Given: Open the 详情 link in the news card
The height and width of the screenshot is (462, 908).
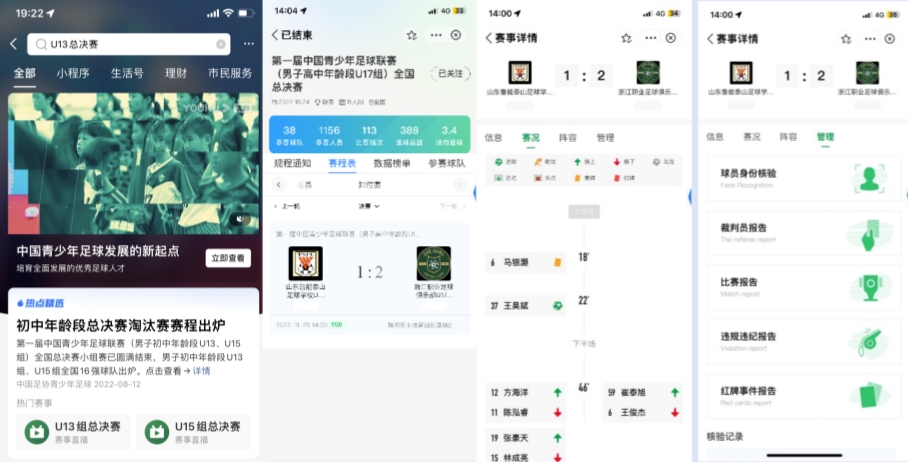Looking at the screenshot, I should pyautogui.click(x=202, y=371).
